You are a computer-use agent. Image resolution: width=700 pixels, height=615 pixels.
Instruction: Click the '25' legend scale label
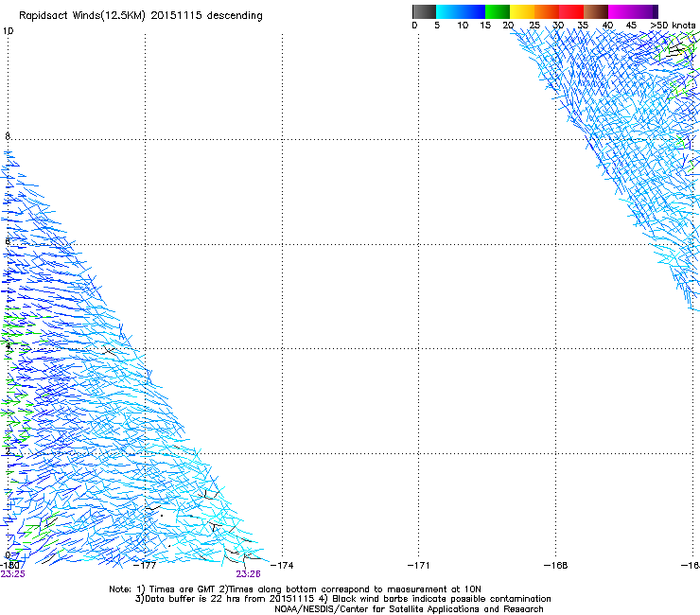534,26
